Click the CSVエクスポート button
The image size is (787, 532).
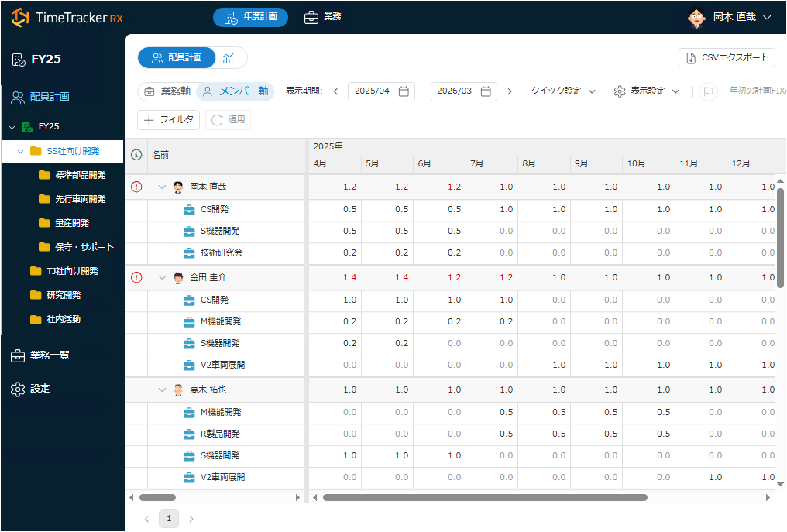pos(727,58)
